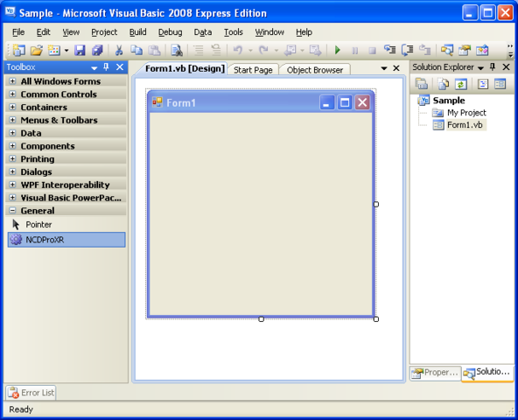Open the File menu

(x=18, y=32)
